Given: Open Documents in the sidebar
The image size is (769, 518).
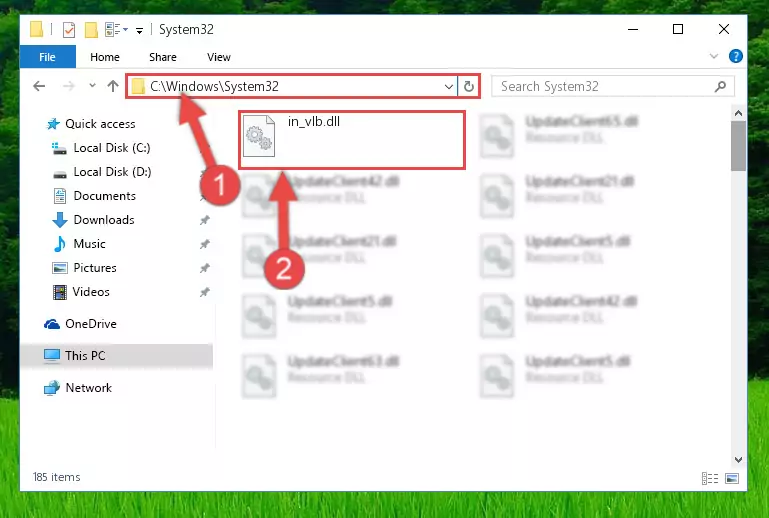Looking at the screenshot, I should click(104, 196).
